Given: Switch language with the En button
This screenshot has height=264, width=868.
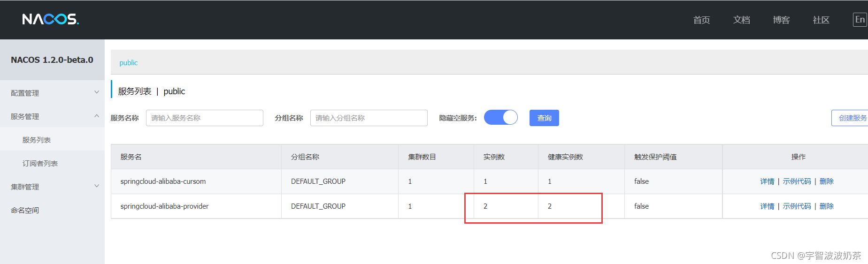Looking at the screenshot, I should [860, 19].
